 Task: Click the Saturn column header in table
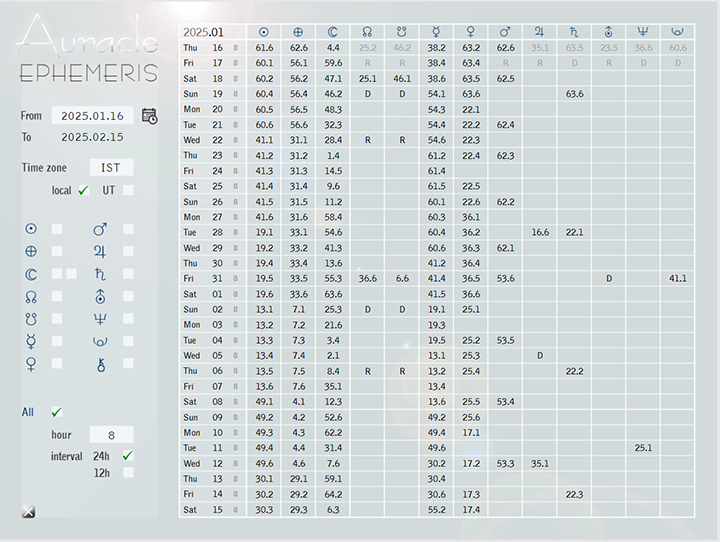click(x=574, y=32)
